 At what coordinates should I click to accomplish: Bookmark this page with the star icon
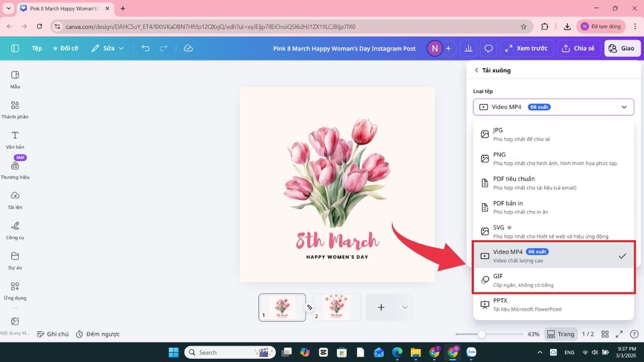click(x=524, y=26)
